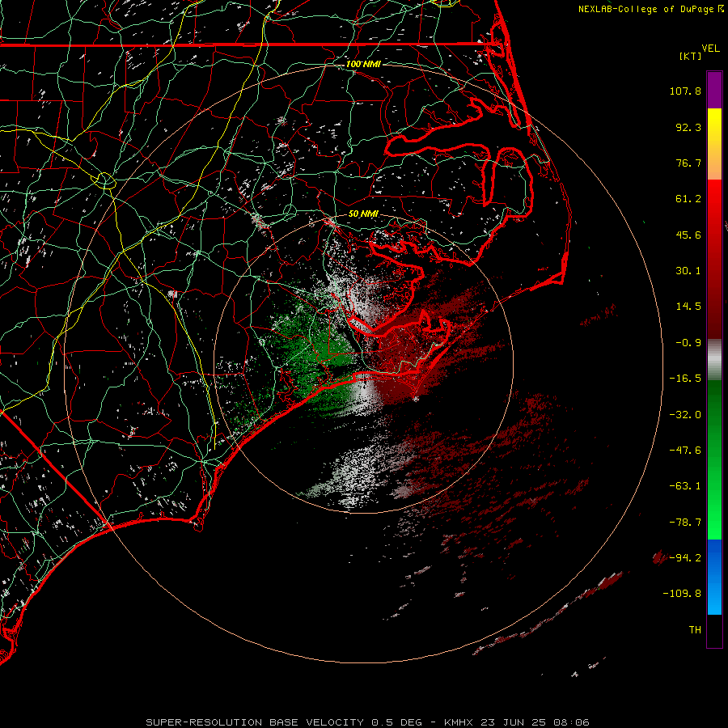The image size is (728, 728).
Task: Click the 107.8 scale value
Action: (x=685, y=91)
